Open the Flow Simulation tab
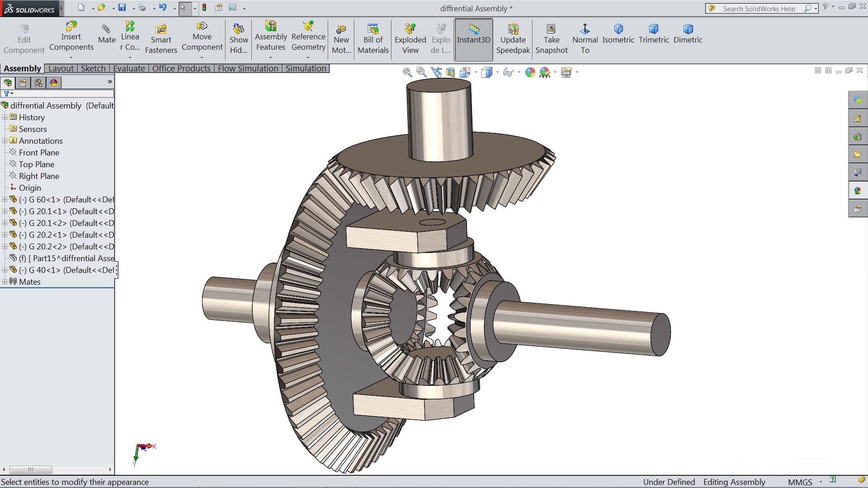The width and height of the screenshot is (868, 488). [x=248, y=68]
